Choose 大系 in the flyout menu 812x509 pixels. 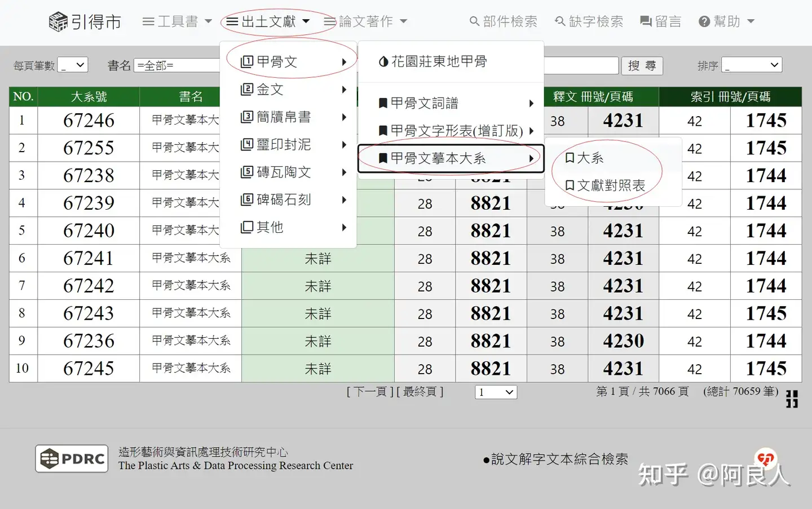(614, 158)
